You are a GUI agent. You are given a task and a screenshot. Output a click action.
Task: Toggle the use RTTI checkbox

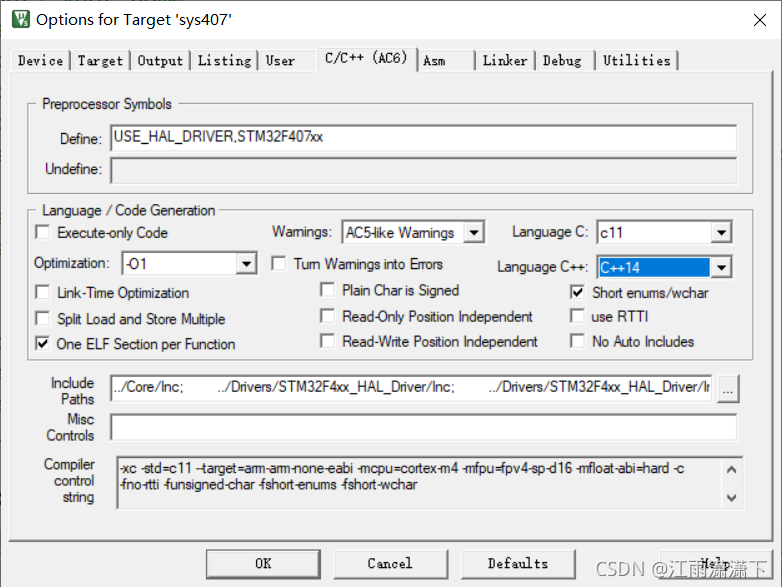(578, 316)
